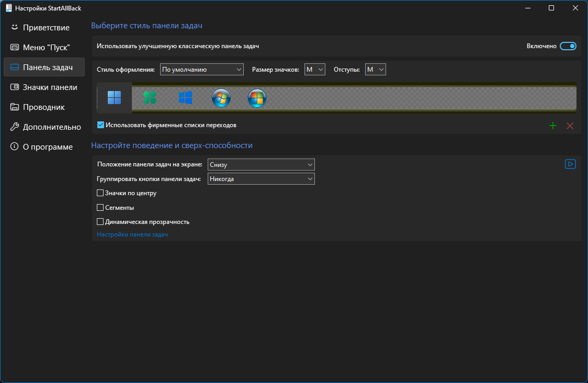Viewport: 588px width, 383px height.
Task: Select the 'Панель задач' sidebar item
Action: [44, 67]
